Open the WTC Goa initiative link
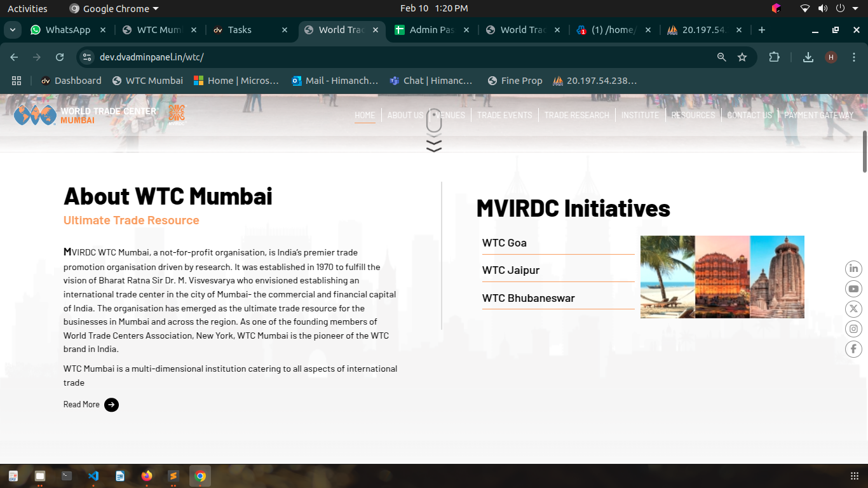 point(505,243)
